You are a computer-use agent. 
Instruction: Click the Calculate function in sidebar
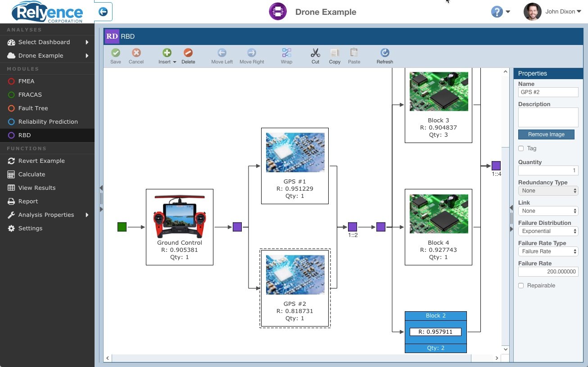coord(32,174)
